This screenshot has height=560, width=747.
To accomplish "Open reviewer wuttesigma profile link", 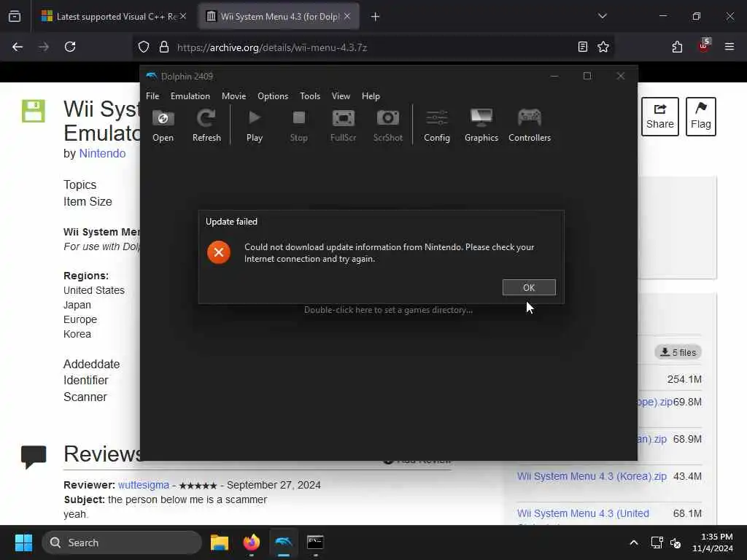I will click(x=144, y=485).
